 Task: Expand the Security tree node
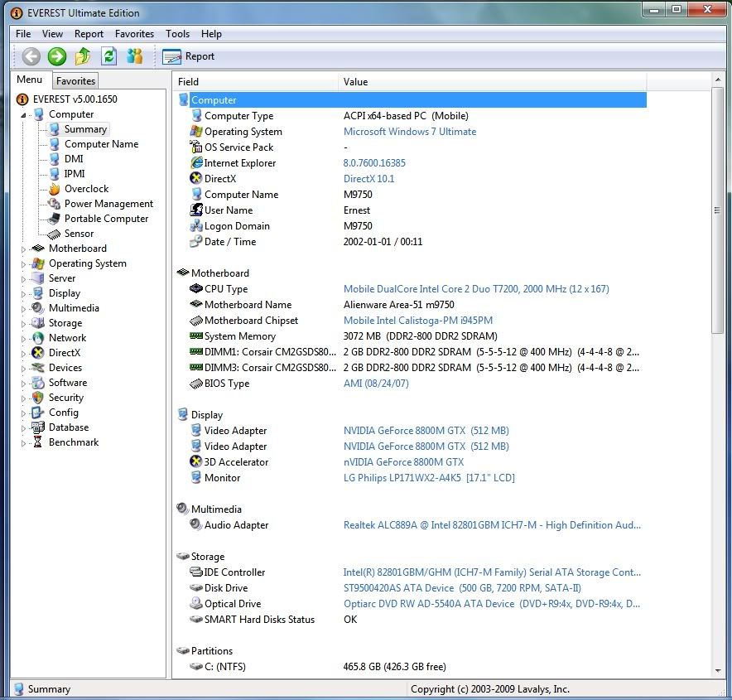pos(23,398)
